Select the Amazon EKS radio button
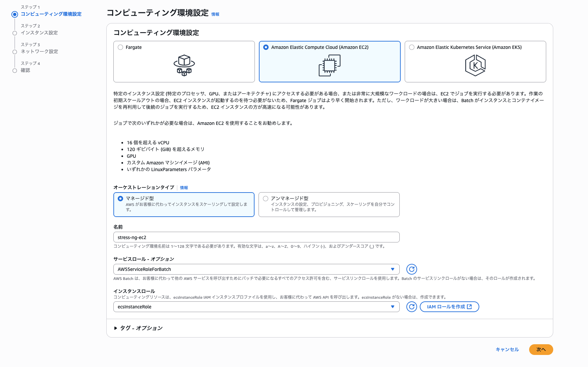588x367 pixels. tap(412, 47)
